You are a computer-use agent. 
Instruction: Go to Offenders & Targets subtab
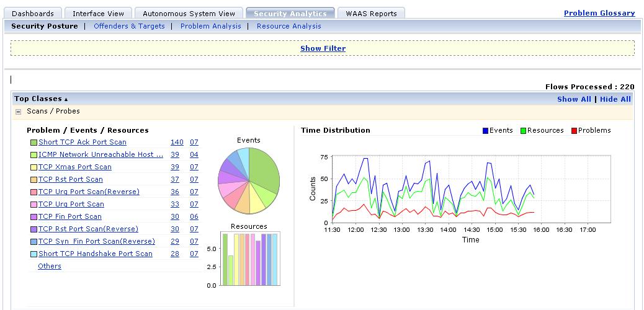[x=129, y=26]
